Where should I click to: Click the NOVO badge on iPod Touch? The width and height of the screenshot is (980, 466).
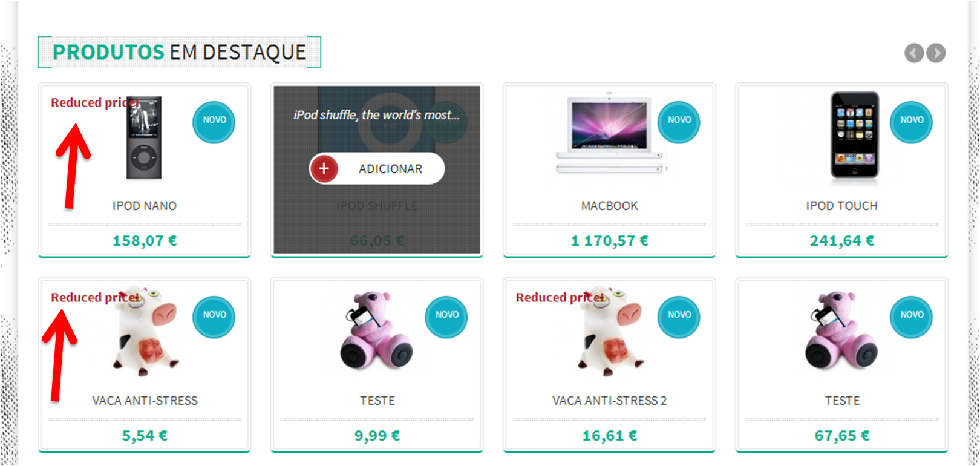point(911,122)
